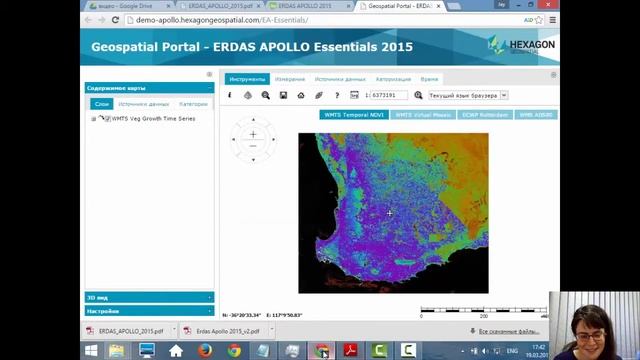Click the scale value input field

(x=389, y=95)
